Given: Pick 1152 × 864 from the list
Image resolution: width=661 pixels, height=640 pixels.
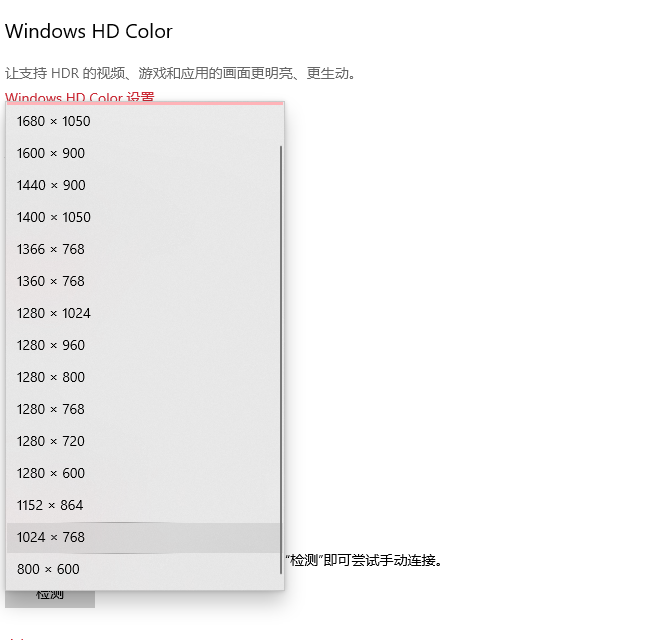Looking at the screenshot, I should 143,506.
